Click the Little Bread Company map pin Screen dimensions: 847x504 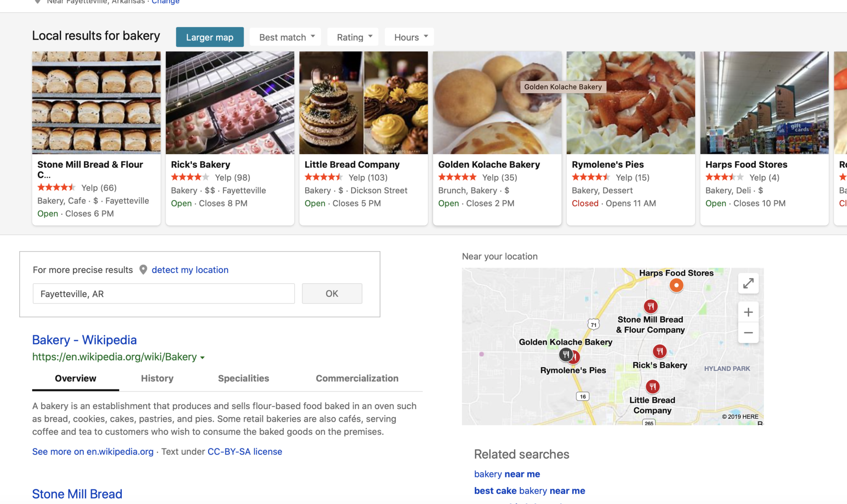coord(653,386)
